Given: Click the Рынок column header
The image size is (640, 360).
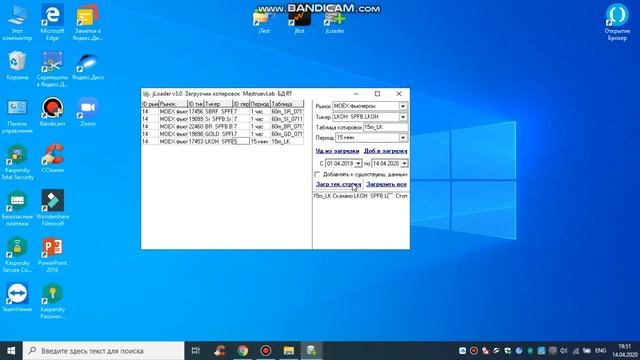Looking at the screenshot, I should (x=173, y=104).
